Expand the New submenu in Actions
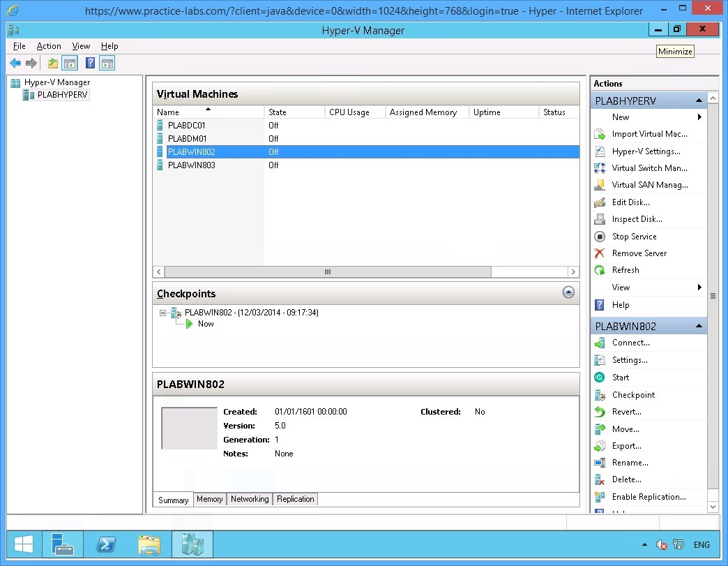Viewport: 728px width, 566px height. [619, 117]
